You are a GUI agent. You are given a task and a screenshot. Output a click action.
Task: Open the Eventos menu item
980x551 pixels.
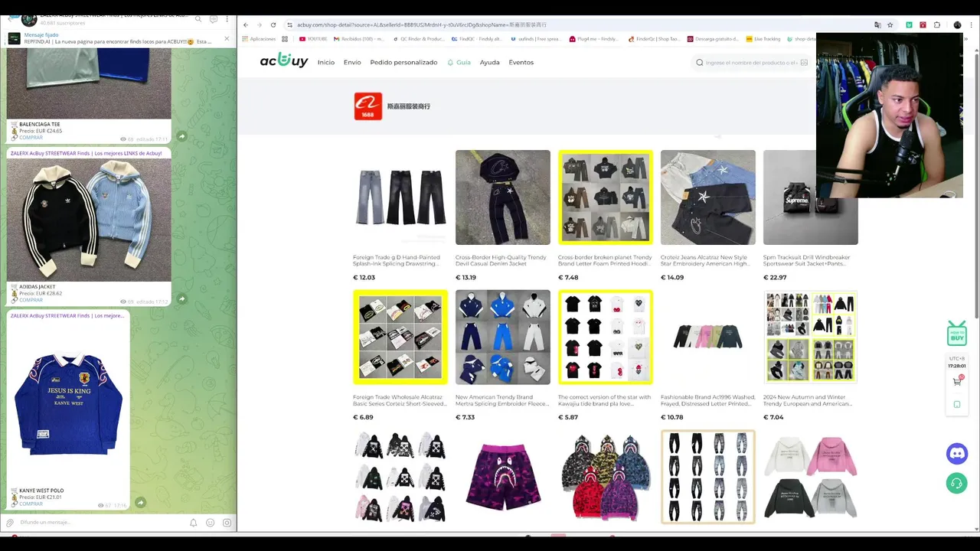coord(521,62)
